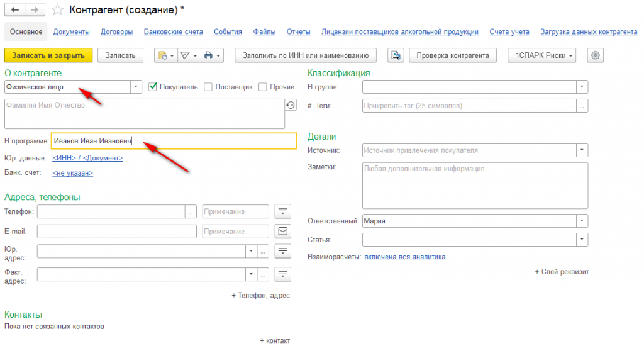Image resolution: width=644 pixels, height=358 pixels.
Task: Open the Договоры tab
Action: (x=116, y=31)
